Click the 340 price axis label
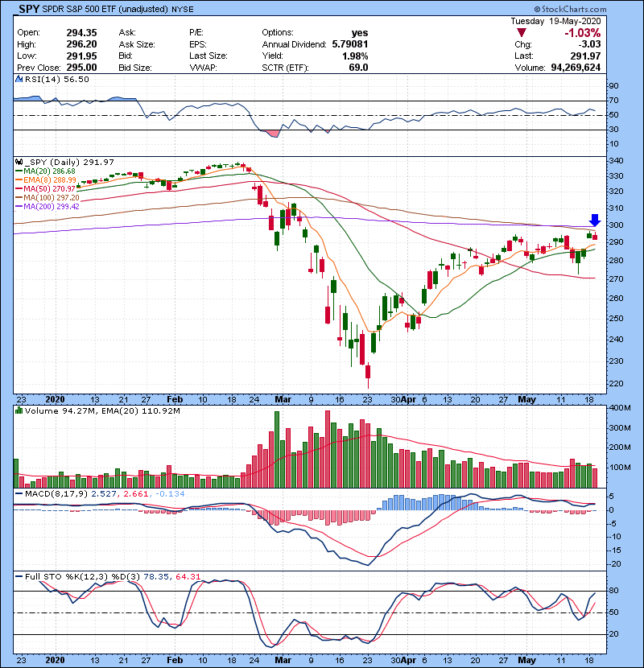 [x=617, y=161]
